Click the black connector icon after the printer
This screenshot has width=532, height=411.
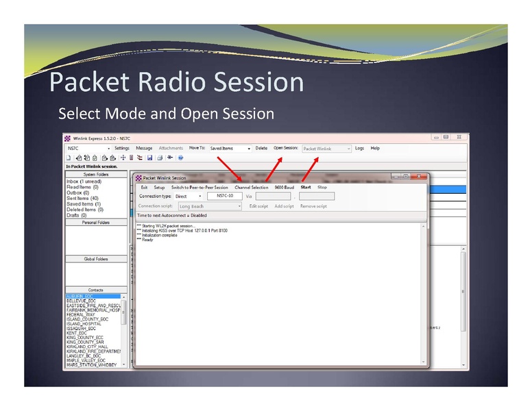tap(170, 158)
